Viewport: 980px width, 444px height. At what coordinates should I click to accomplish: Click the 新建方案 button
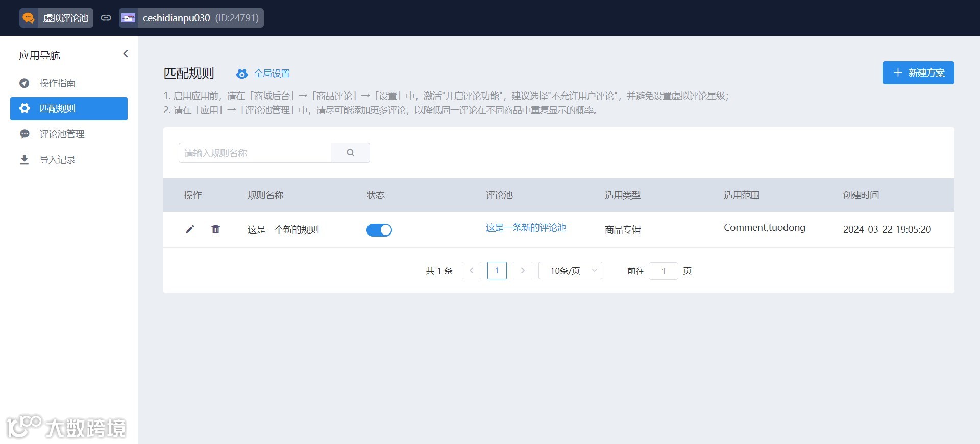918,73
